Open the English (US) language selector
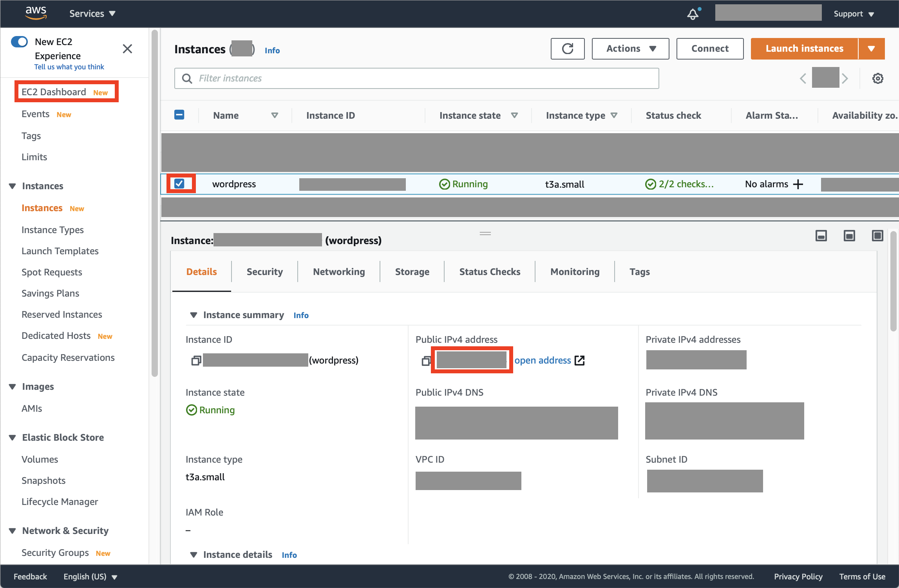 tap(90, 577)
